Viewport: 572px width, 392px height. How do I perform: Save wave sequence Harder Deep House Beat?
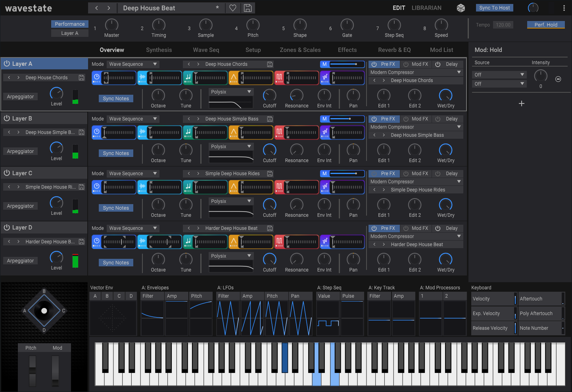pos(270,228)
